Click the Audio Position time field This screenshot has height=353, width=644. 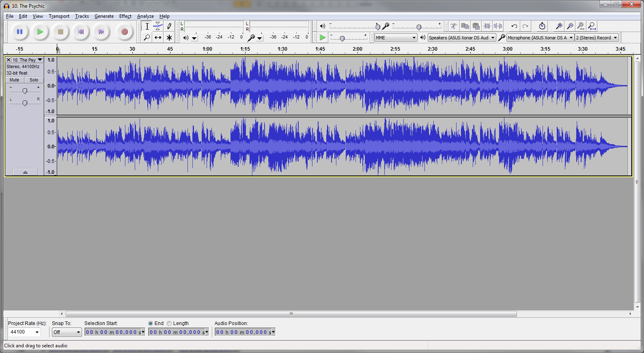[245, 332]
